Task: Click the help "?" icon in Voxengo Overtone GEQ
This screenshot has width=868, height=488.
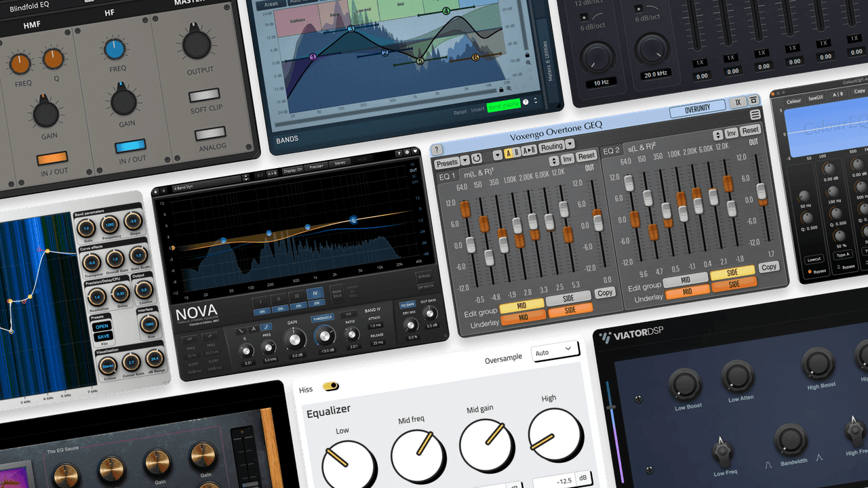Action: pos(437,150)
